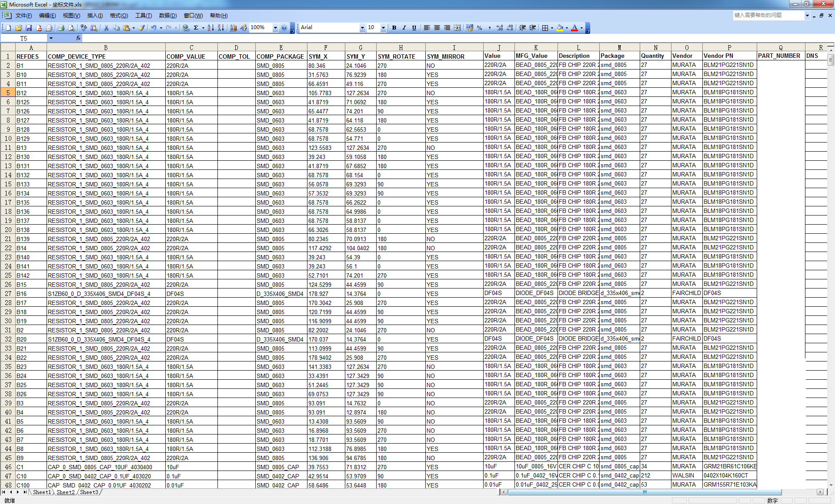Open the borders style dropdown arrow

click(x=552, y=28)
